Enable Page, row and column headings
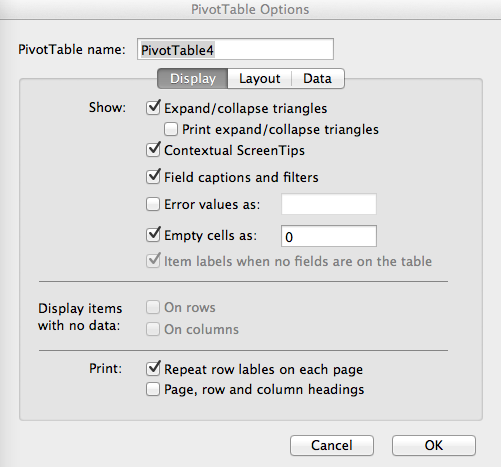501x467 pixels. (x=153, y=389)
